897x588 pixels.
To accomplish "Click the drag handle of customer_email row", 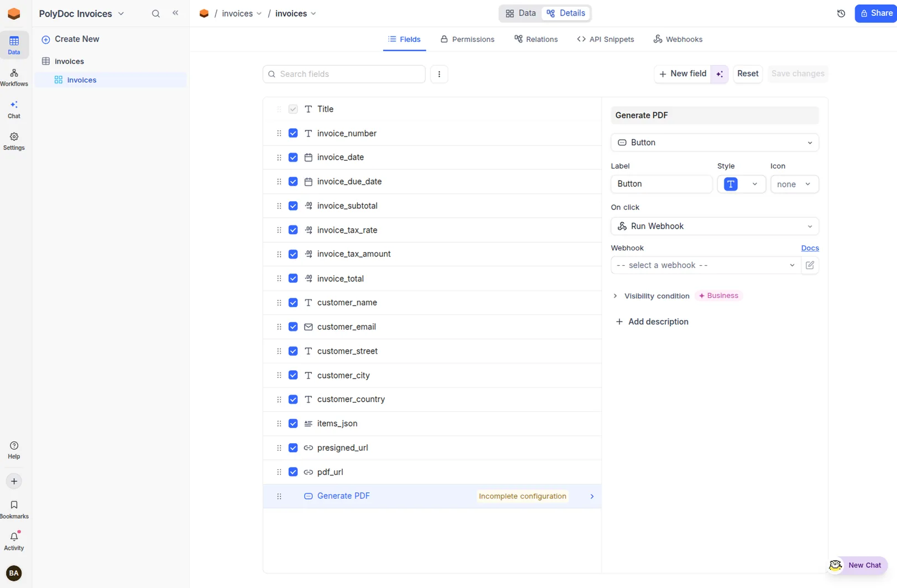I will 279,327.
